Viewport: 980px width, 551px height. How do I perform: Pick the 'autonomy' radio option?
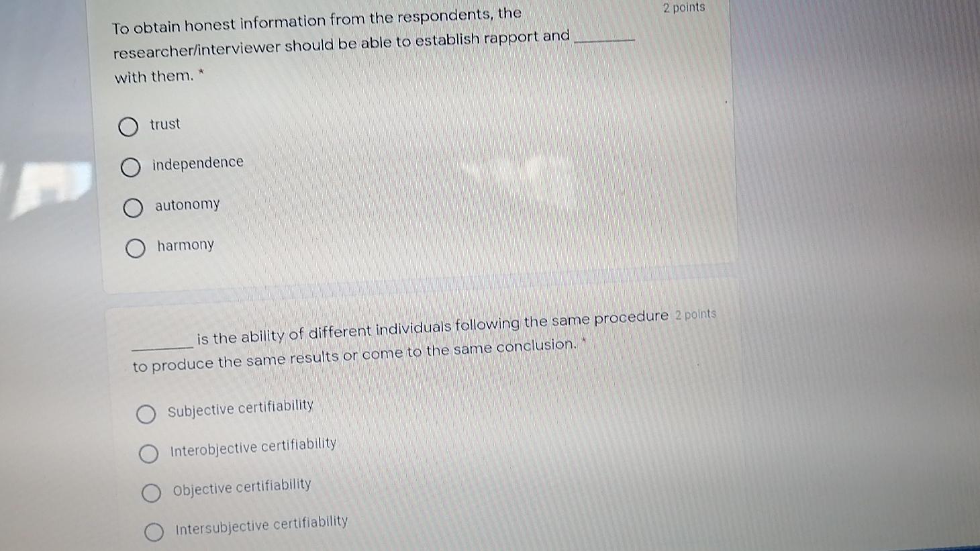(x=133, y=209)
